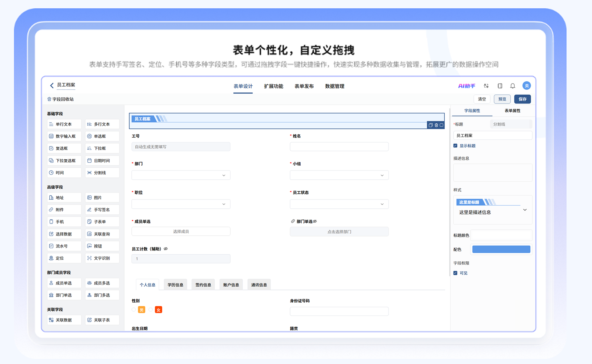Open the AI助手 assistant
The height and width of the screenshot is (364, 592).
coord(467,86)
